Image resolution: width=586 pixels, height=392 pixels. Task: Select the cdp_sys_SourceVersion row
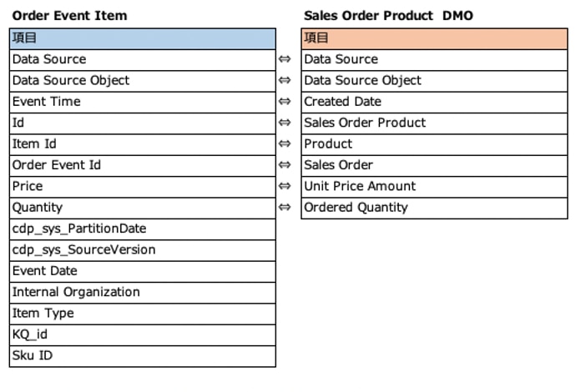tap(142, 250)
